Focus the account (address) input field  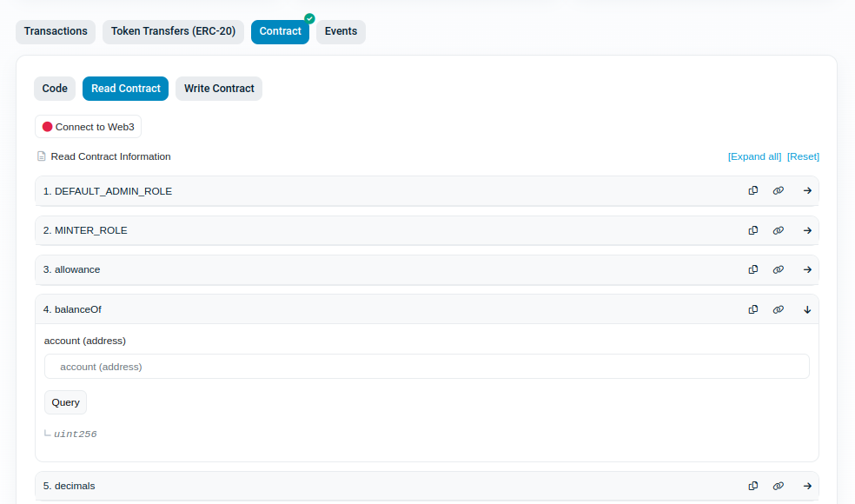click(427, 367)
